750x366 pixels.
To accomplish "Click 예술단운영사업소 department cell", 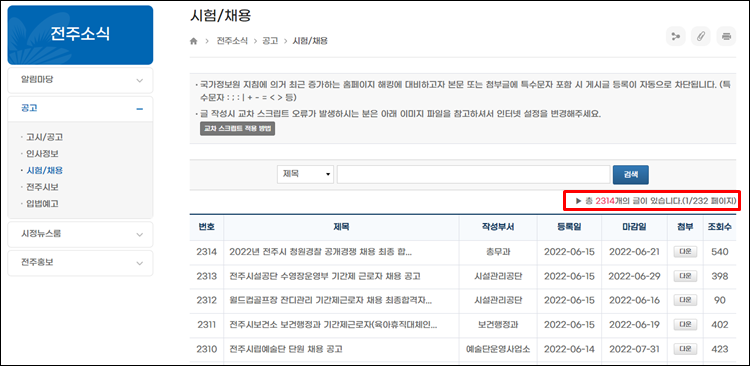I will pos(498,349).
